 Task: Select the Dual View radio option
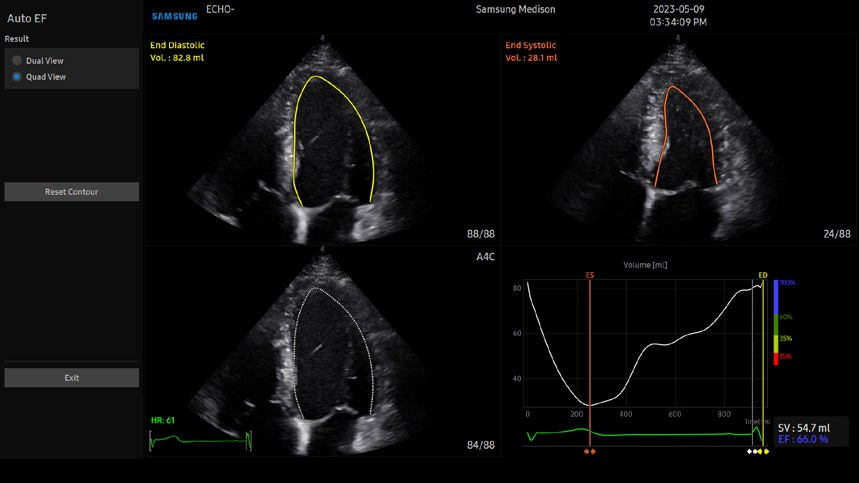[17, 61]
